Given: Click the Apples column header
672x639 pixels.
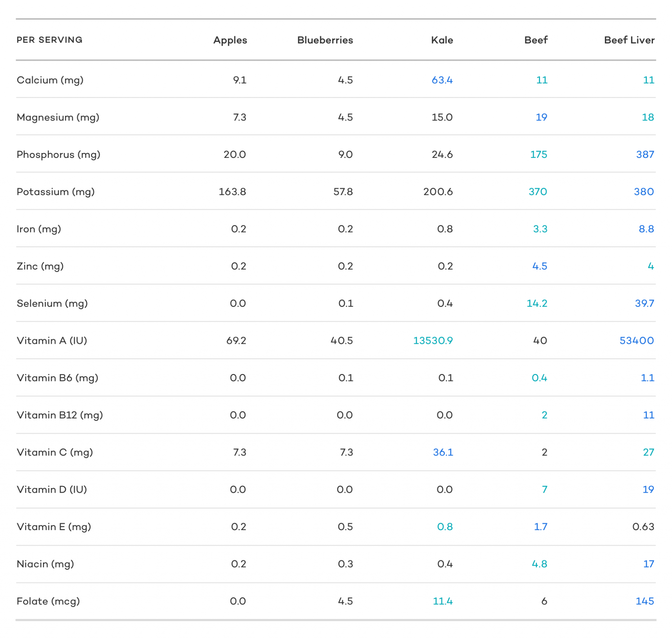Looking at the screenshot, I should tap(230, 40).
